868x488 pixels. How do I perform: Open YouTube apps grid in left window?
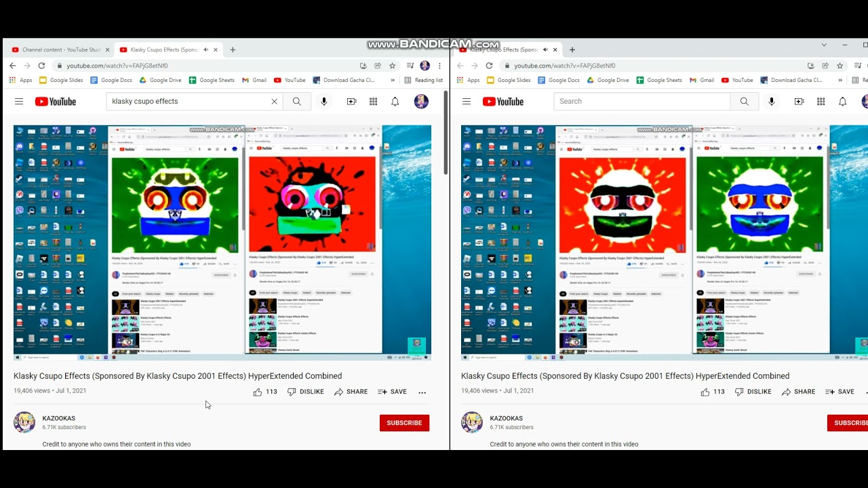(373, 102)
